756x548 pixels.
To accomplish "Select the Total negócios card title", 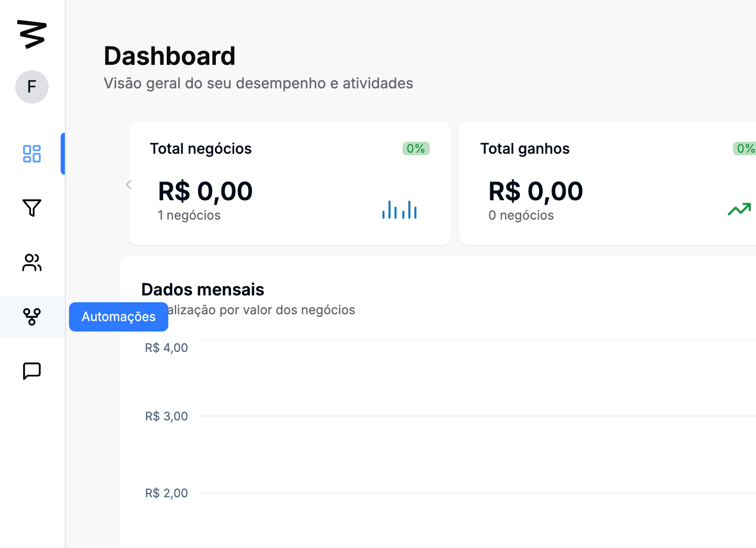I will point(201,149).
